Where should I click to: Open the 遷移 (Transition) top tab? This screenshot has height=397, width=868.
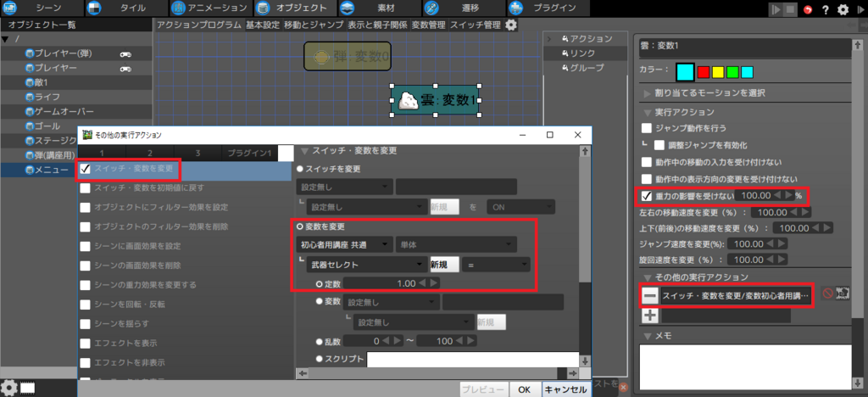click(464, 8)
